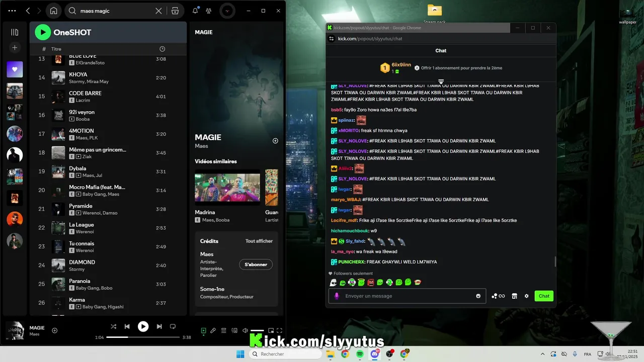
Task: Open Discord from the Windows taskbar
Action: (x=375, y=354)
